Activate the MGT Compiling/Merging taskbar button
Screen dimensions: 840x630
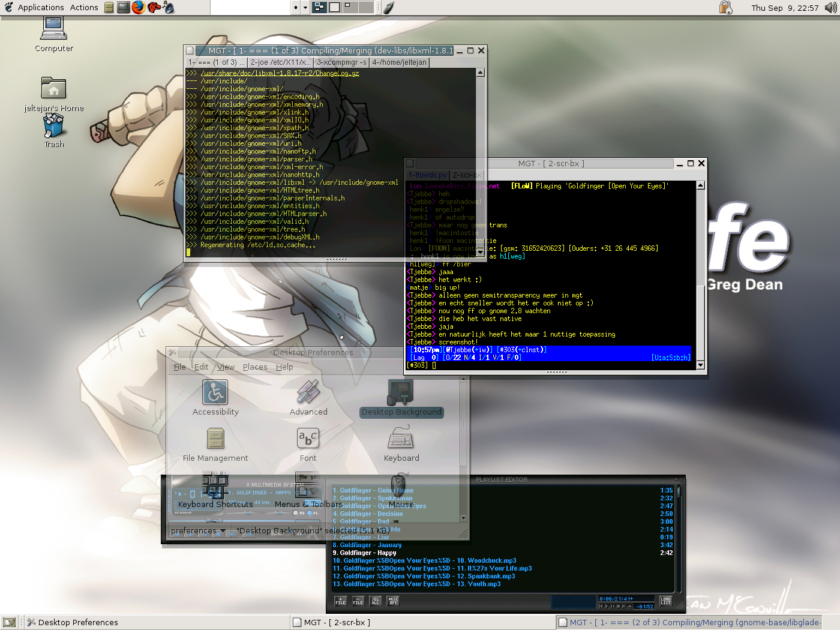(688, 622)
